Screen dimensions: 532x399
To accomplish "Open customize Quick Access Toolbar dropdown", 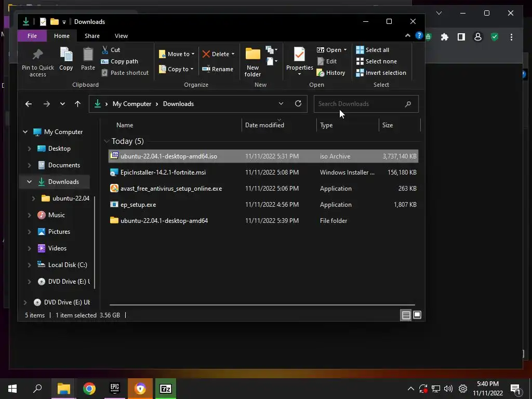I will tap(64, 22).
